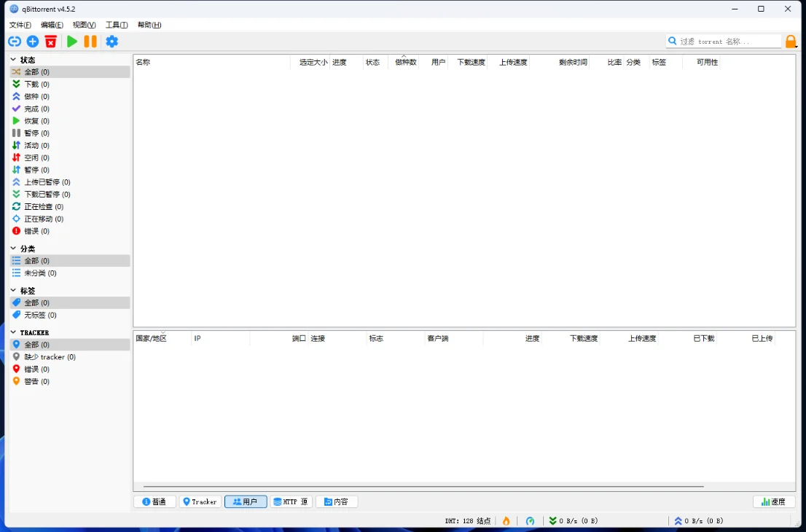Click the red delete torrent toolbar icon
The height and width of the screenshot is (532, 806).
tap(50, 42)
